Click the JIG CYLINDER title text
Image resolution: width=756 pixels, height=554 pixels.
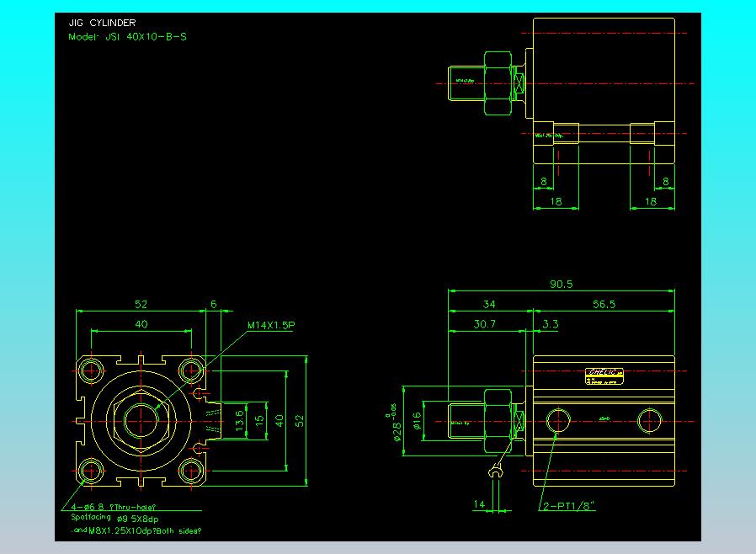click(102, 24)
